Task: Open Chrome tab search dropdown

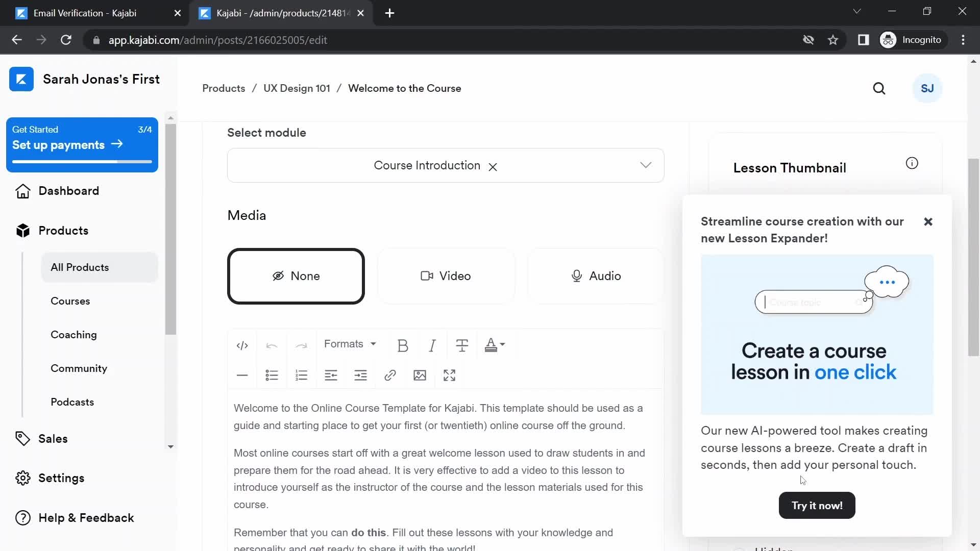Action: click(857, 11)
